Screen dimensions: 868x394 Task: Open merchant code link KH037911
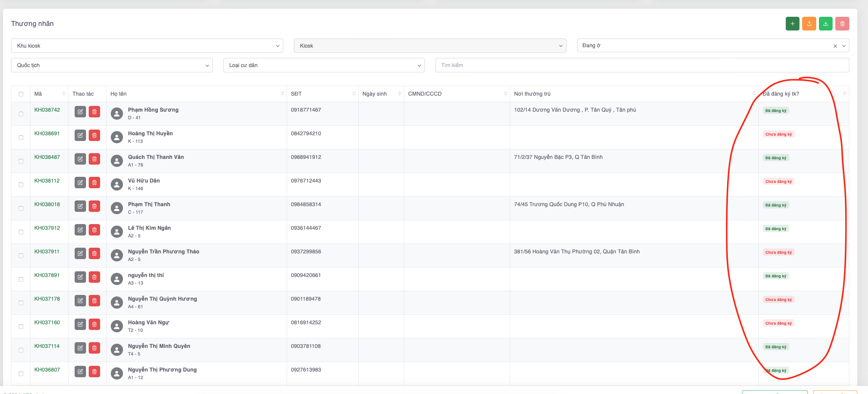47,251
